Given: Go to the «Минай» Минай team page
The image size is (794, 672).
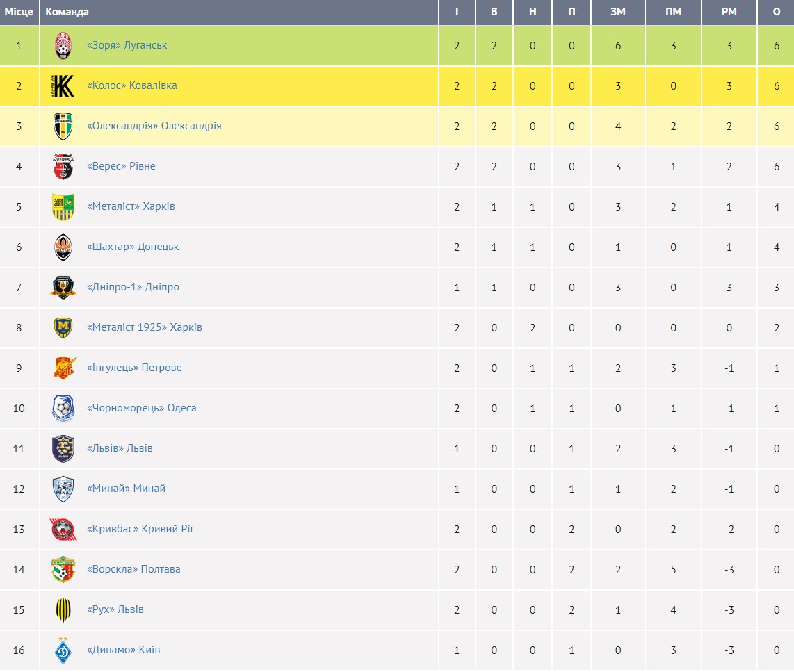Looking at the screenshot, I should [126, 489].
